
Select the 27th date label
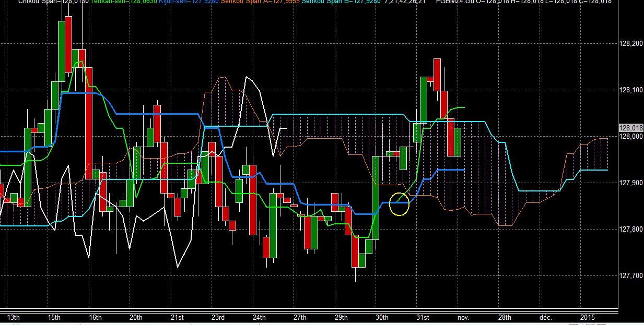click(x=300, y=317)
